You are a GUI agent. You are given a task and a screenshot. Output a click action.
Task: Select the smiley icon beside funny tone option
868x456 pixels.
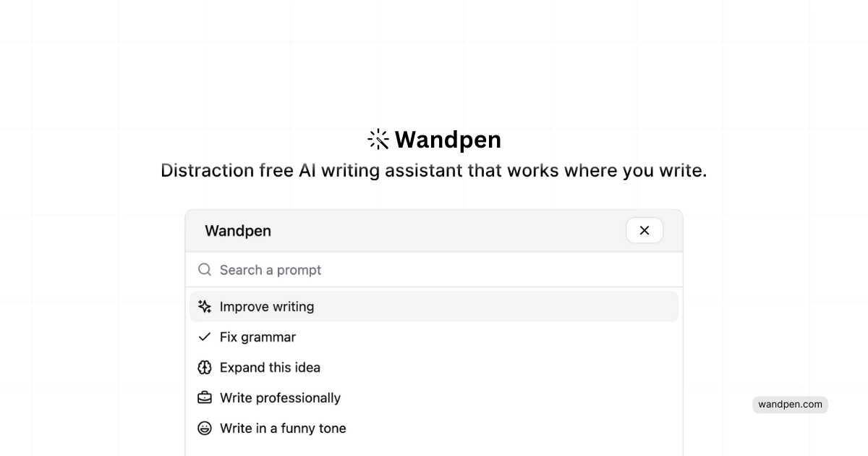pyautogui.click(x=205, y=428)
